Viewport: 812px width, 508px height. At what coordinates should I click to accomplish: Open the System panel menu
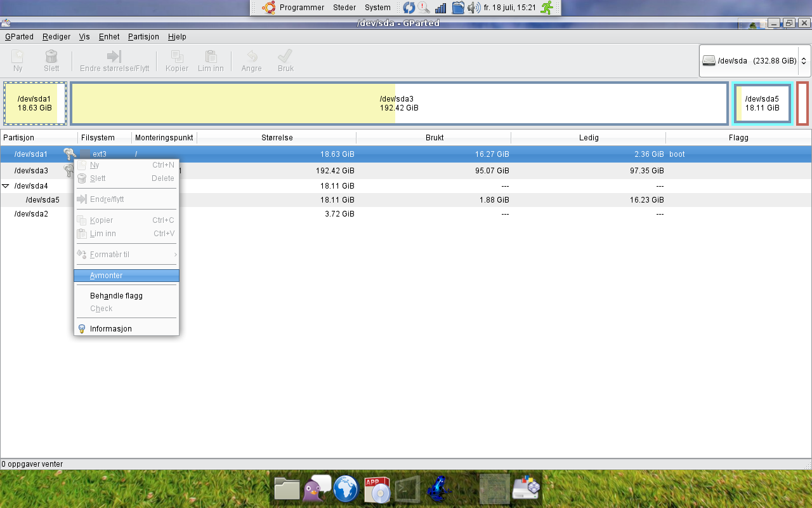pyautogui.click(x=377, y=8)
